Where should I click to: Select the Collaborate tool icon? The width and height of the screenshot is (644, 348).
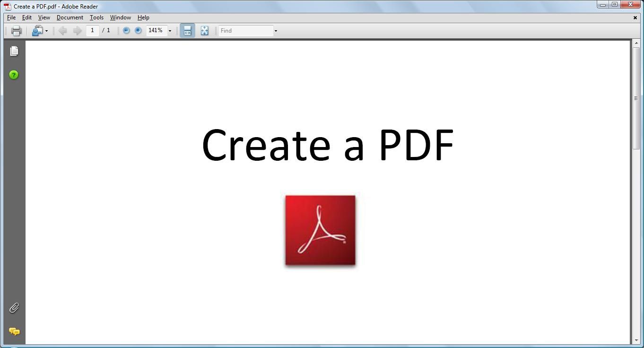point(37,30)
